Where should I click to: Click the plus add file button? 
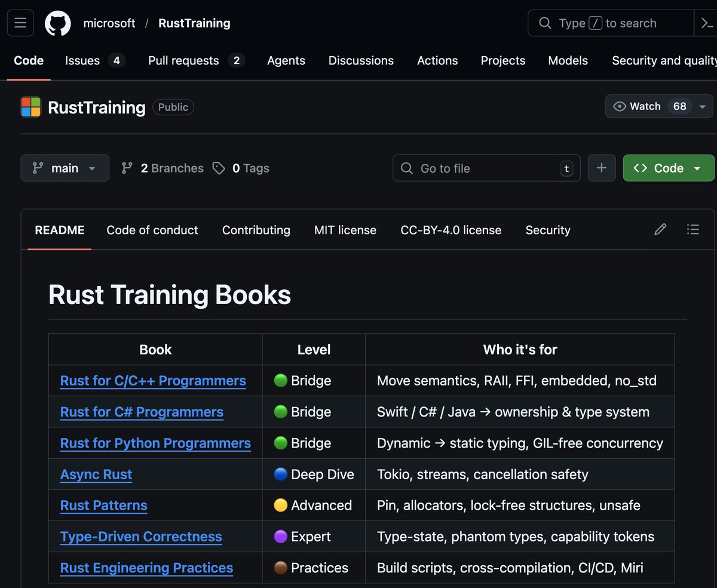[x=602, y=168]
